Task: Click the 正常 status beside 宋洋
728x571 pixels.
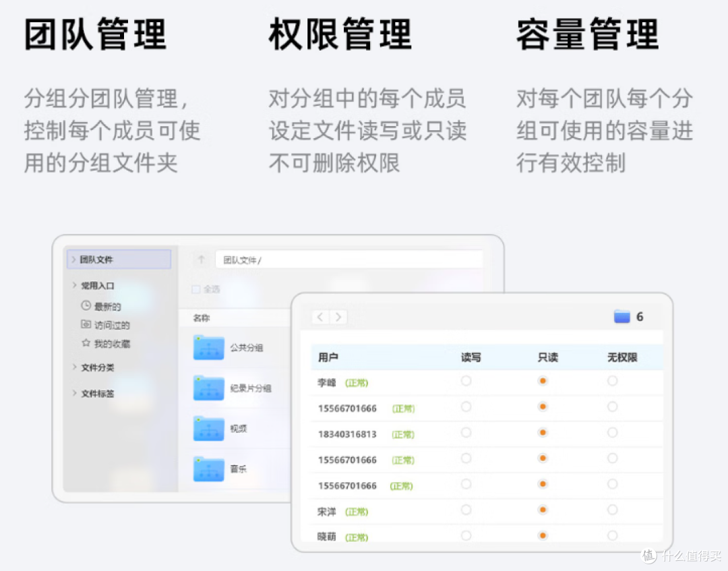Action: tap(357, 512)
